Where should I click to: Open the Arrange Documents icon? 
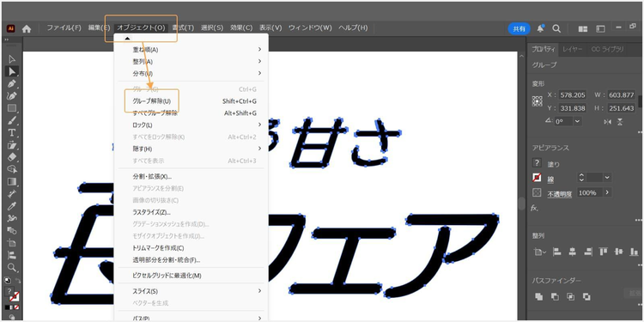click(x=583, y=28)
